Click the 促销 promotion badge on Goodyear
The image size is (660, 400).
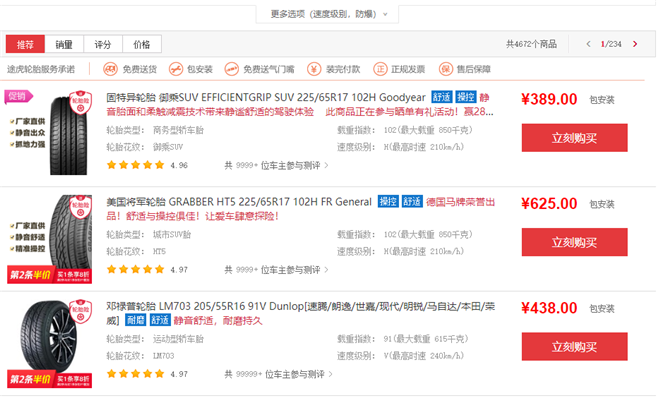(18, 96)
